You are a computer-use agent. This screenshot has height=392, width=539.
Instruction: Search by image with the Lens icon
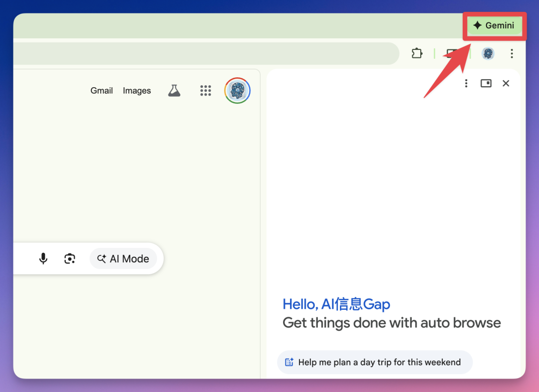point(70,258)
